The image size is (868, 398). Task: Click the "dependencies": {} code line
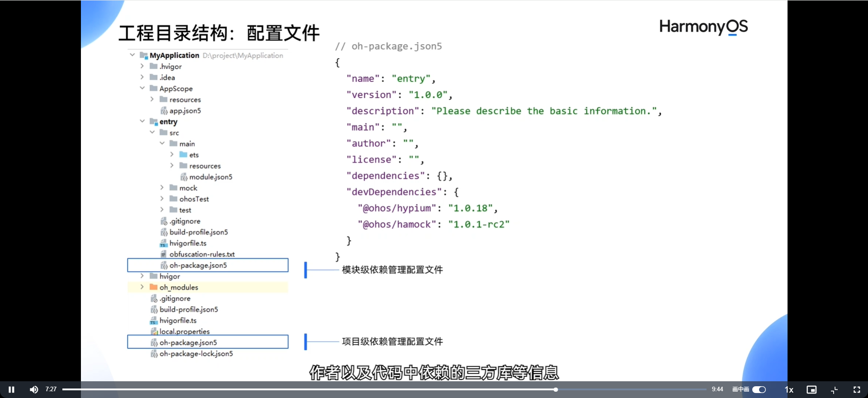point(399,176)
